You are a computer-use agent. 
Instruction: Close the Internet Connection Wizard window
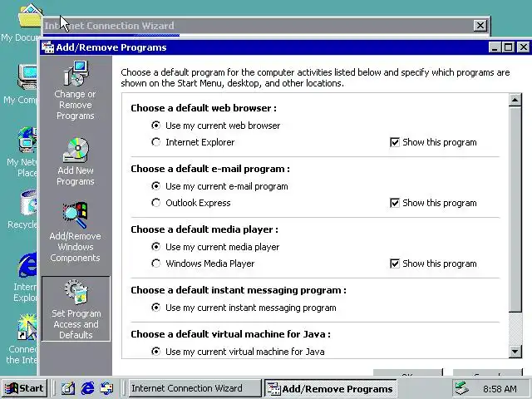point(480,26)
